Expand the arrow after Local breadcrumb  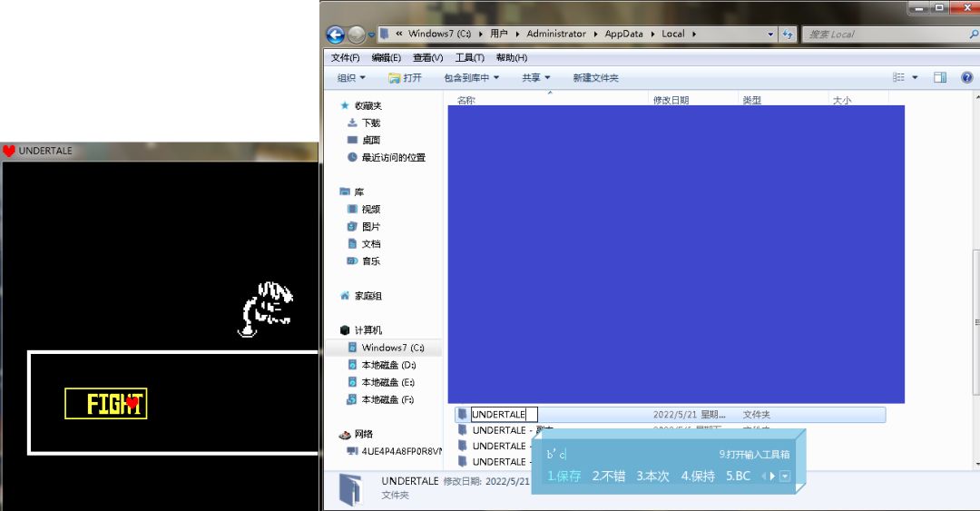(694, 34)
